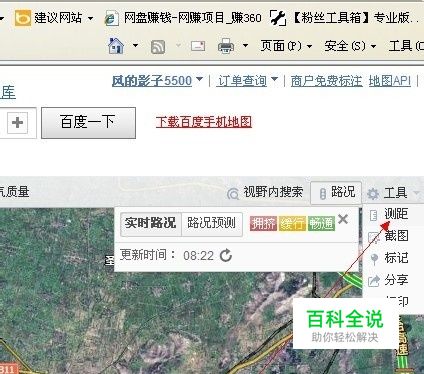Open the 地图API link

[x=390, y=81]
